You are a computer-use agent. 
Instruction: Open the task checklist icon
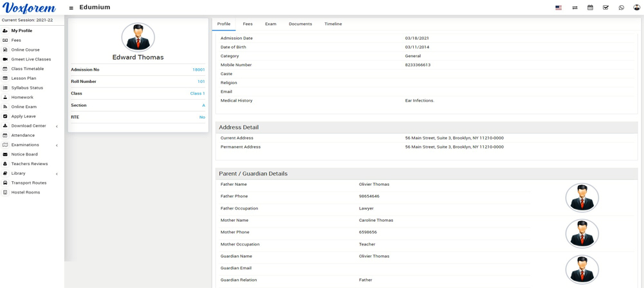(605, 8)
